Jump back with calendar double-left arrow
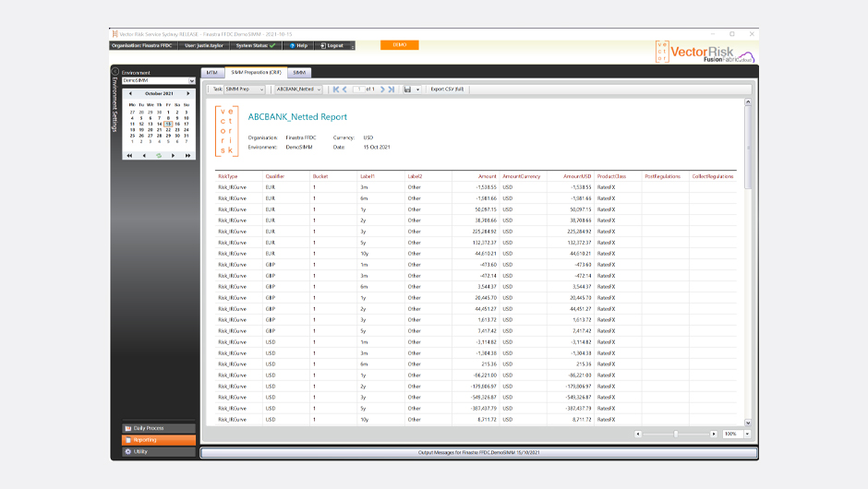868x489 pixels. pos(129,155)
